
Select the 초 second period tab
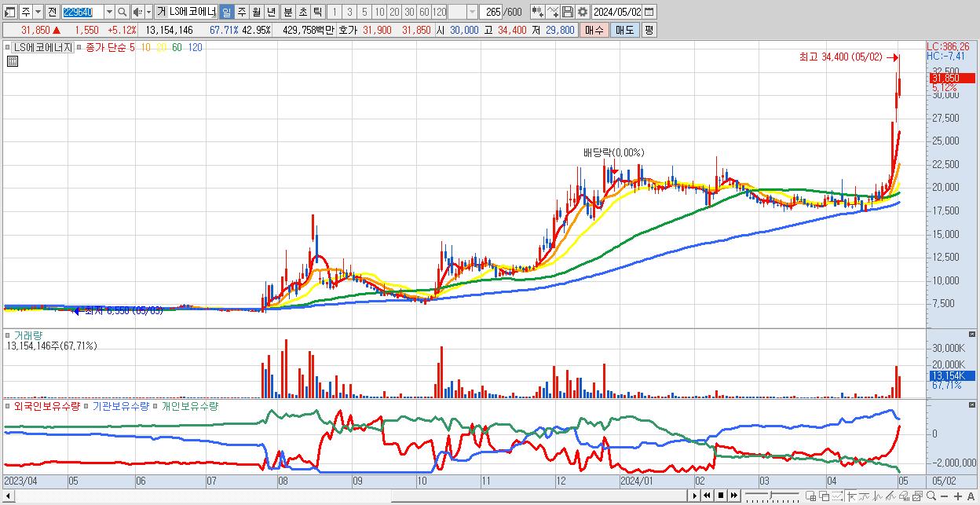click(302, 12)
